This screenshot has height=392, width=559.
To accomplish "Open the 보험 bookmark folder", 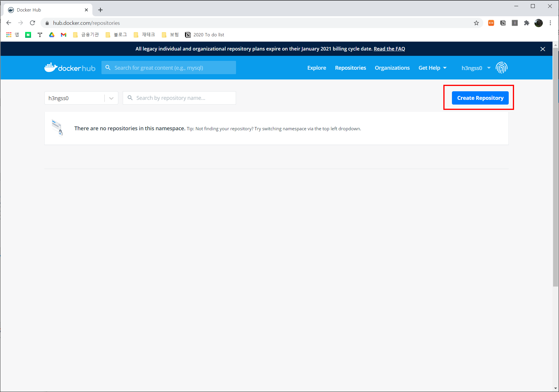I will (x=170, y=35).
